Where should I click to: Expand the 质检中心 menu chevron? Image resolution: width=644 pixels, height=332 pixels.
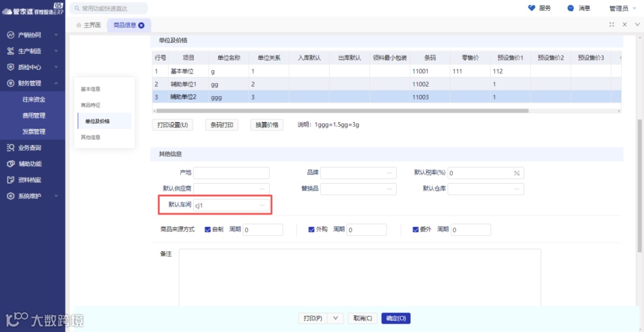pyautogui.click(x=56, y=67)
